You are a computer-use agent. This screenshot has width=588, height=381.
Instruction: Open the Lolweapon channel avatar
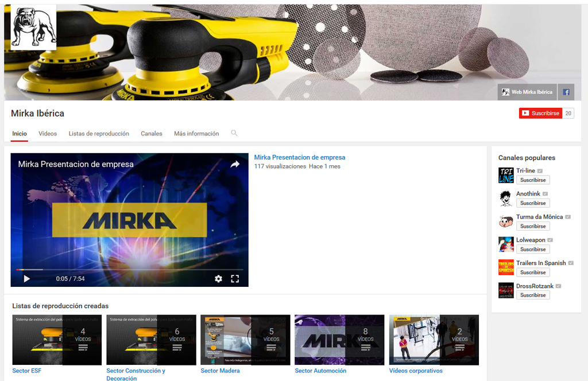click(506, 244)
